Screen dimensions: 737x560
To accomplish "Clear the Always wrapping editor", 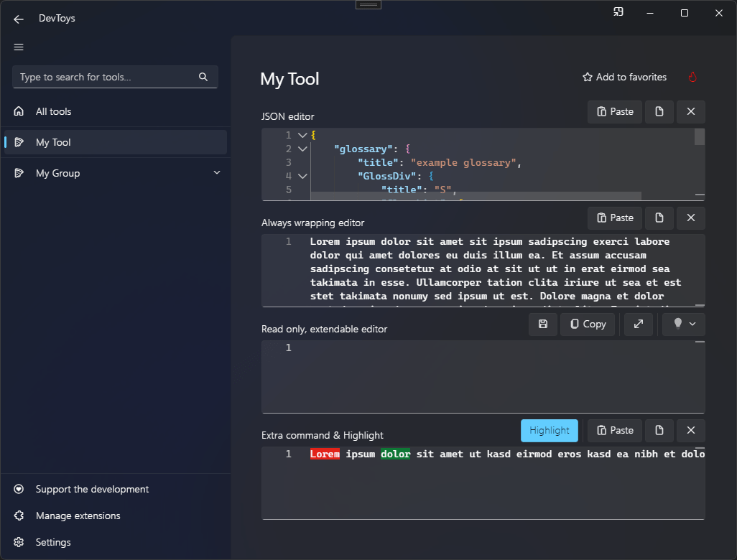I will click(690, 218).
